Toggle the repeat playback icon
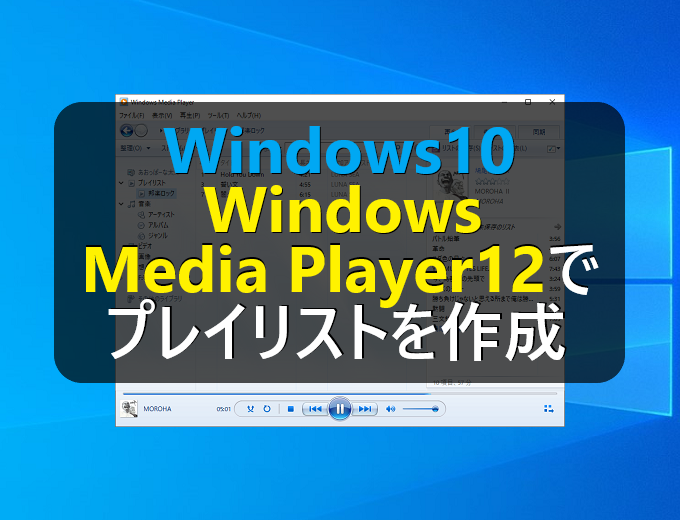The image size is (680, 520). pyautogui.click(x=267, y=409)
